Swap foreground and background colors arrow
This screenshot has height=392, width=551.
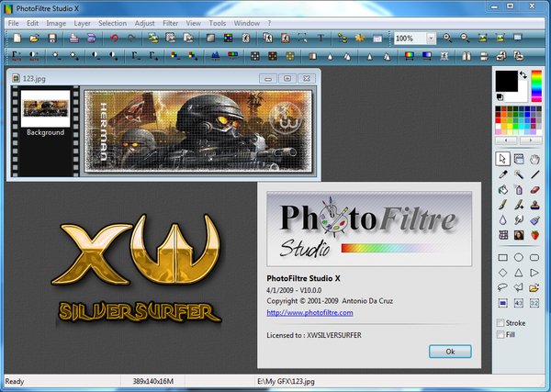(523, 74)
